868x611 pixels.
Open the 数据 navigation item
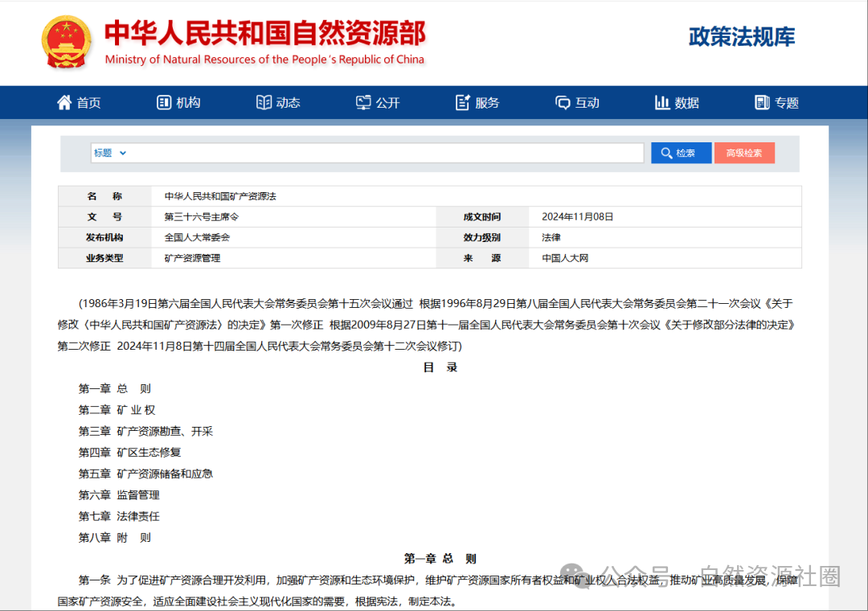coord(677,102)
